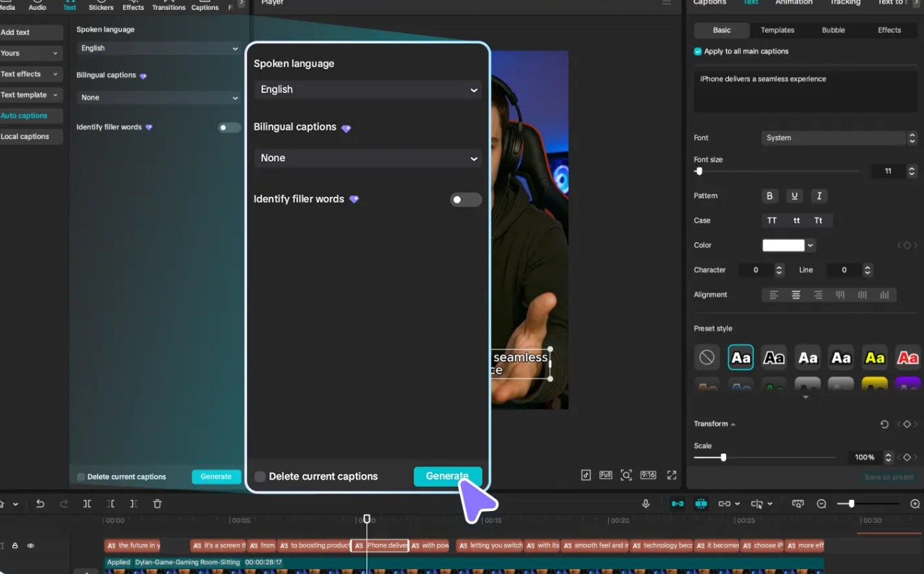924x574 pixels.
Task: Select the no-style preset icon
Action: [x=706, y=358]
